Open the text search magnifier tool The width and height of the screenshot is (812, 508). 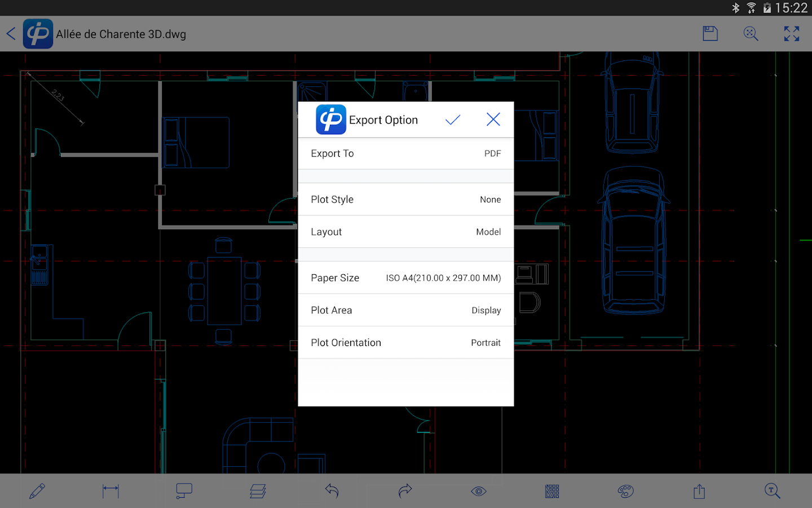(772, 491)
